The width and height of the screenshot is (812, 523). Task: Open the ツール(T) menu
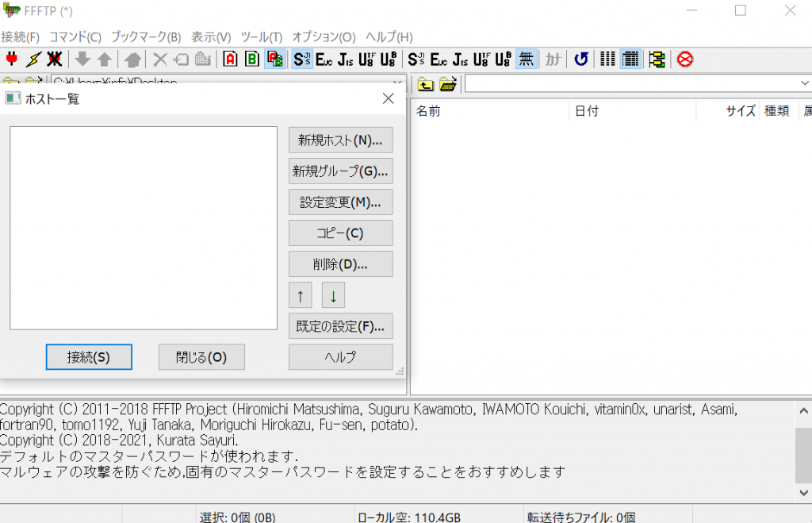[262, 37]
